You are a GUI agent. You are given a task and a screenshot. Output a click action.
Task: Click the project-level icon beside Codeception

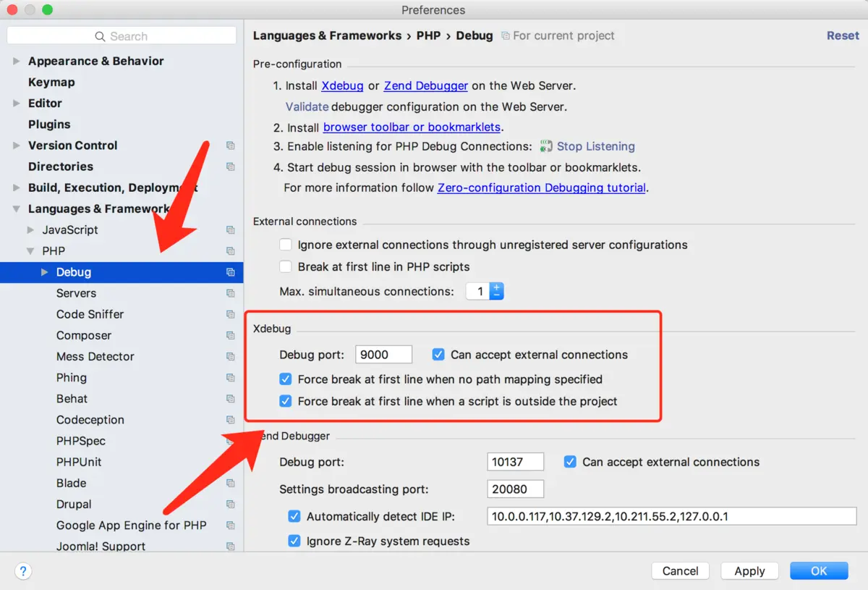230,420
